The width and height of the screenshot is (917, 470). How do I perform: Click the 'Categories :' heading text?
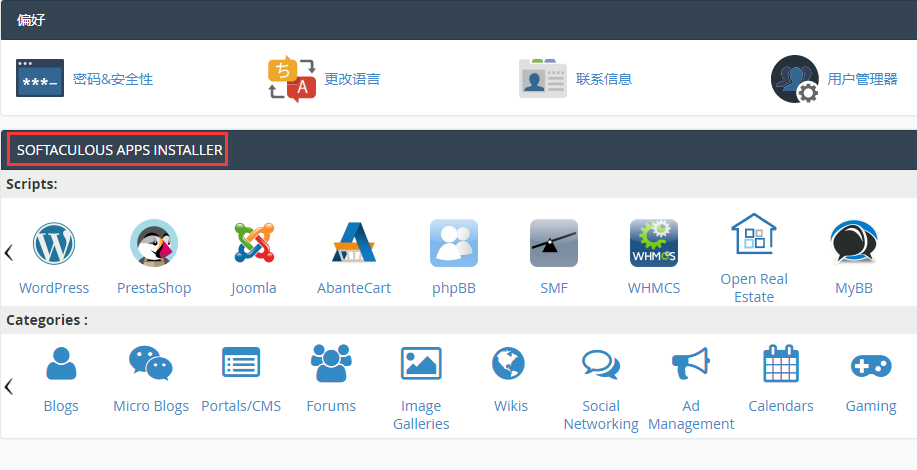(x=47, y=320)
